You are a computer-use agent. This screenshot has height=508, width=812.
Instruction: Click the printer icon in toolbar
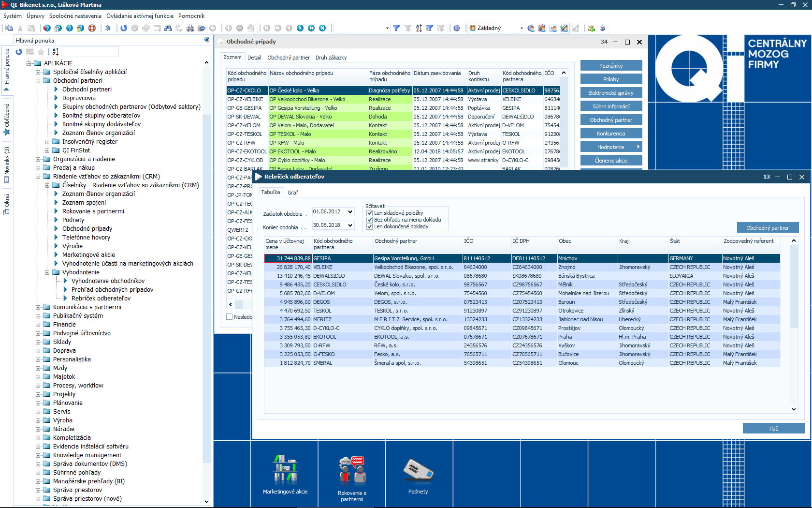tap(190, 28)
